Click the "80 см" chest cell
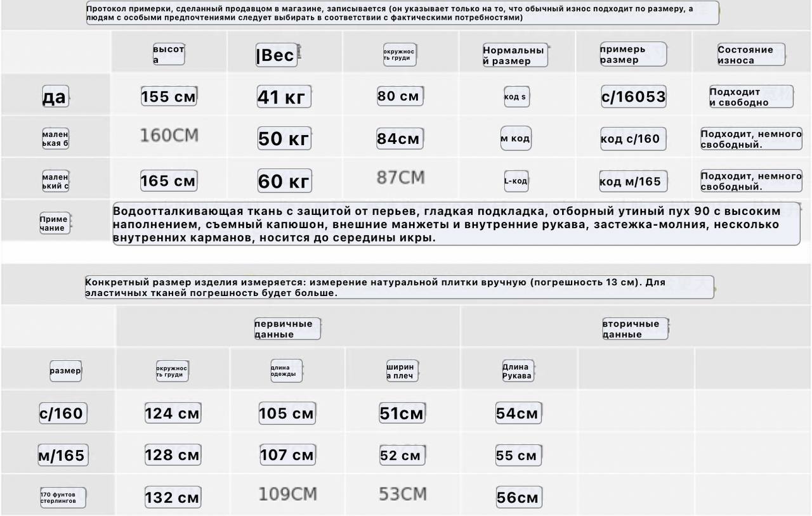Image resolution: width=812 pixels, height=516 pixels. [x=400, y=96]
